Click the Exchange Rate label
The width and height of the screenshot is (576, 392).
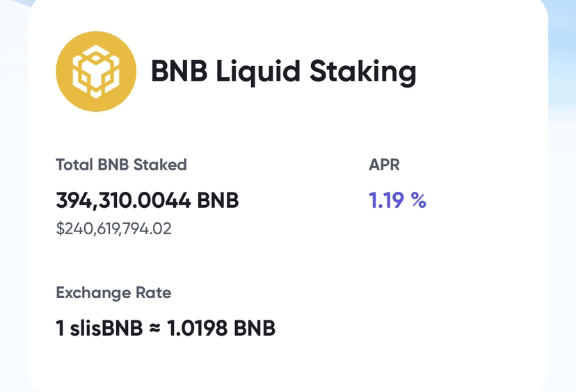click(x=113, y=293)
